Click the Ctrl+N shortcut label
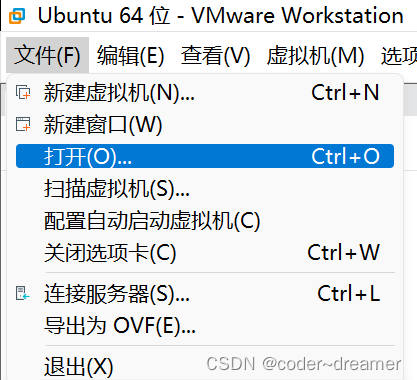 [345, 92]
